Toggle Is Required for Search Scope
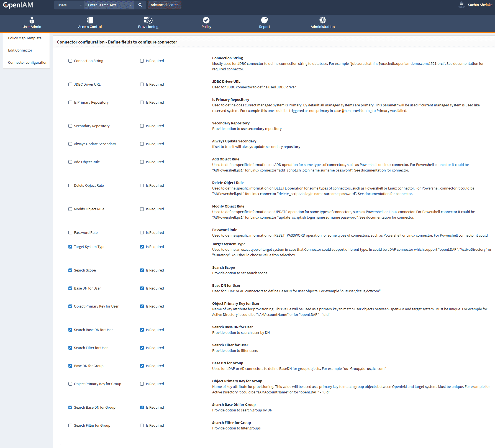Screen dimensions: 495x448 click(142, 270)
